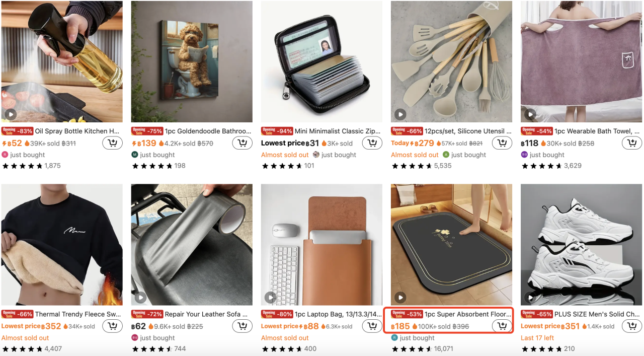Screen dimensions: 644x356
Task: Add Wearable Bath Towel to cart
Action: point(632,143)
